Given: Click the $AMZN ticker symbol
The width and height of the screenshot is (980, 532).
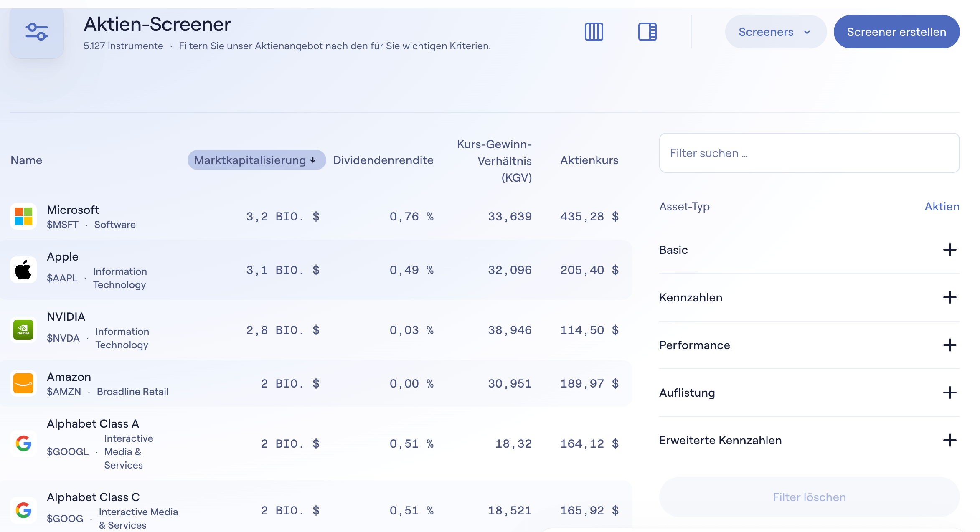Looking at the screenshot, I should (64, 392).
